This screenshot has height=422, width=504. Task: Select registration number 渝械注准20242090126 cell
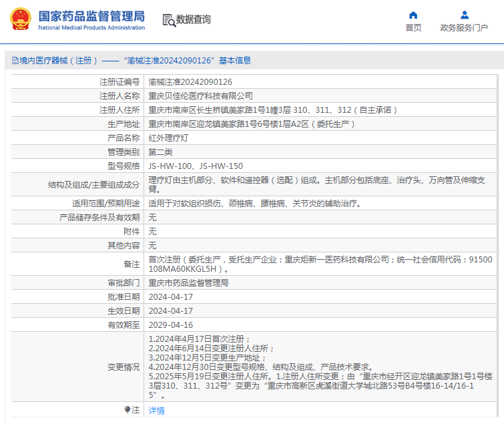[x=190, y=82]
